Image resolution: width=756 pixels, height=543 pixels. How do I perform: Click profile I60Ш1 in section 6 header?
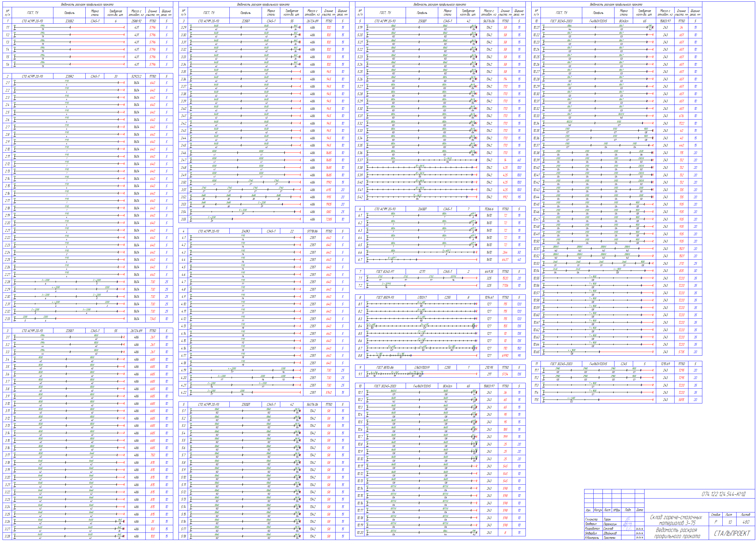tap(422, 209)
